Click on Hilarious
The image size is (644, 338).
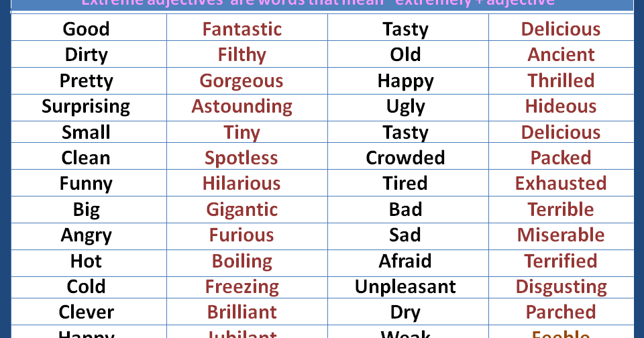tap(241, 183)
